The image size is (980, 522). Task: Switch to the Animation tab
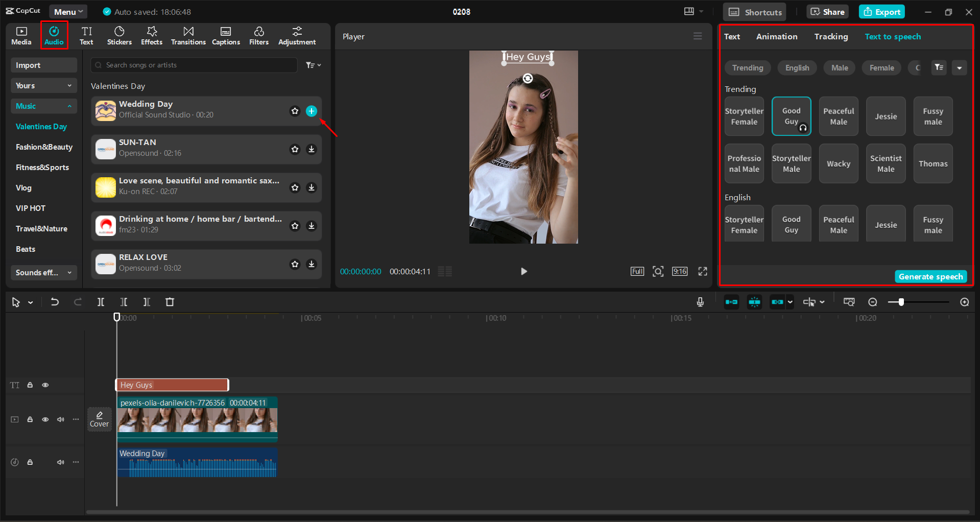coord(776,36)
